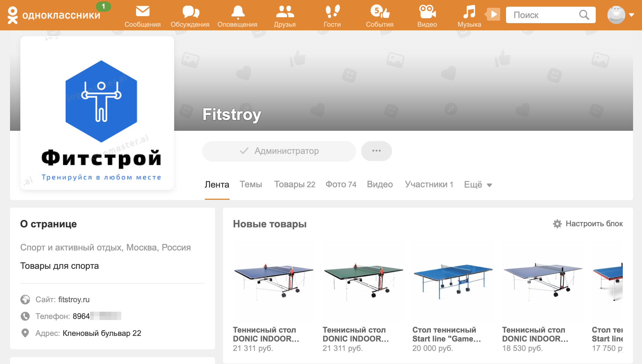642x364 pixels.
Task: Click the orange music player play button
Action: 493,14
